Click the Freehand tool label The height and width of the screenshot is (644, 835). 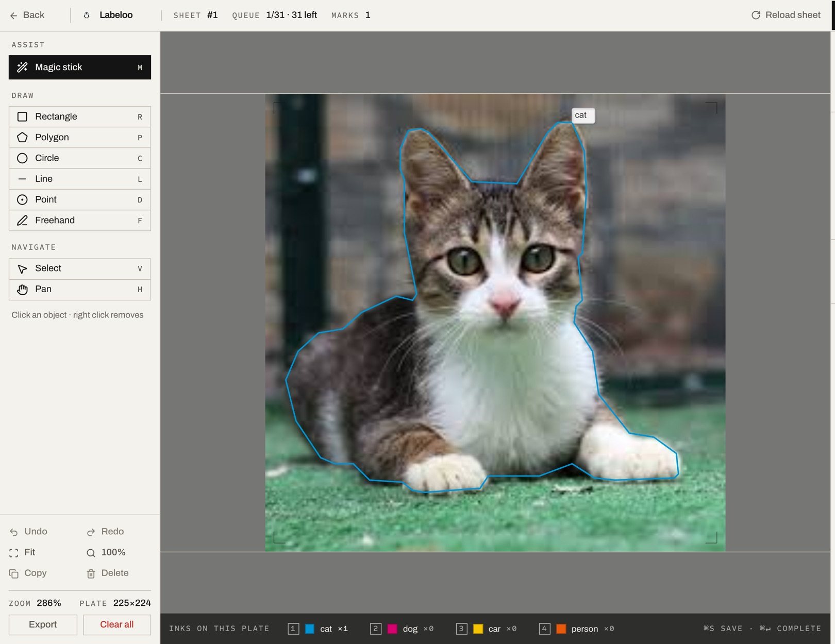click(55, 221)
